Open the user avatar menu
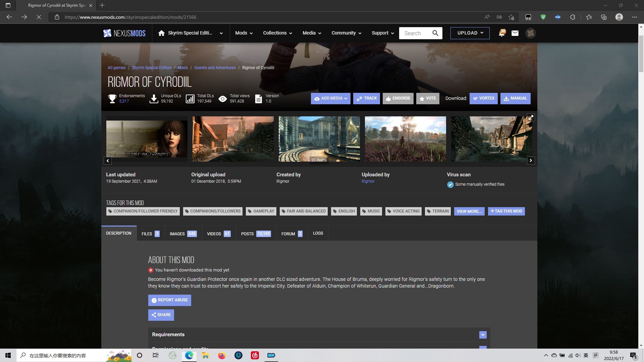 530,33
